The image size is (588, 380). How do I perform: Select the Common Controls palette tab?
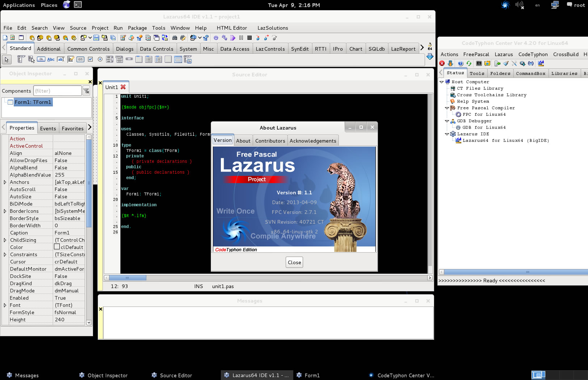[x=88, y=49]
